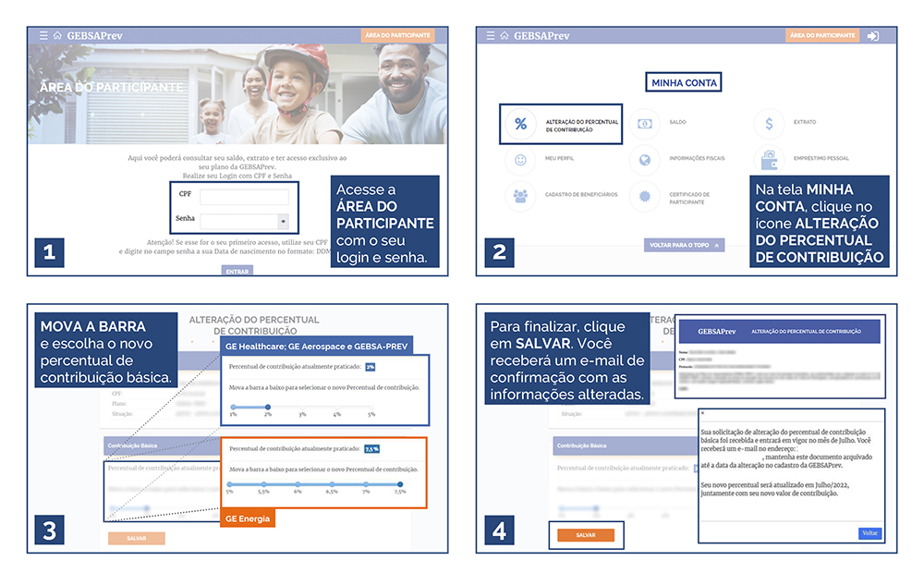Click the orange Salvar button in panel 4
This screenshot has height=585, width=924.
pos(586,535)
